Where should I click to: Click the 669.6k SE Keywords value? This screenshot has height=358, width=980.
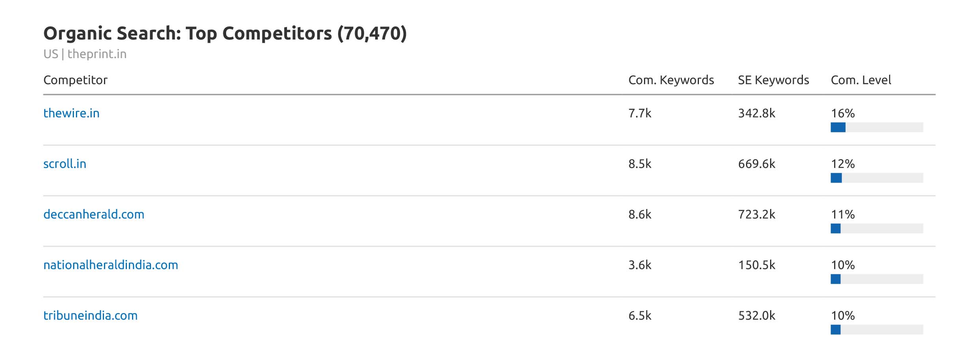pos(757,164)
